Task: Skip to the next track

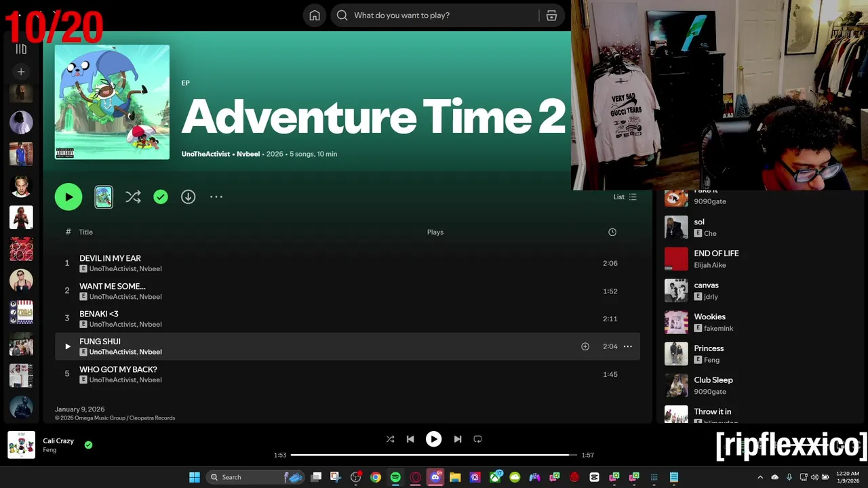Action: (458, 439)
